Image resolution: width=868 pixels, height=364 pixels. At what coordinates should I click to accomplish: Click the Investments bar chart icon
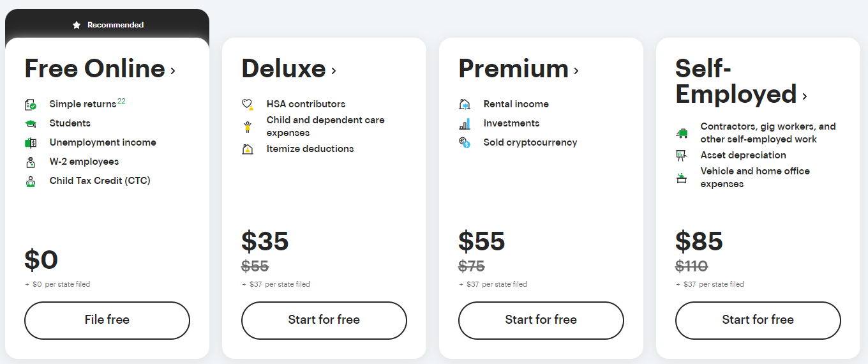click(465, 123)
